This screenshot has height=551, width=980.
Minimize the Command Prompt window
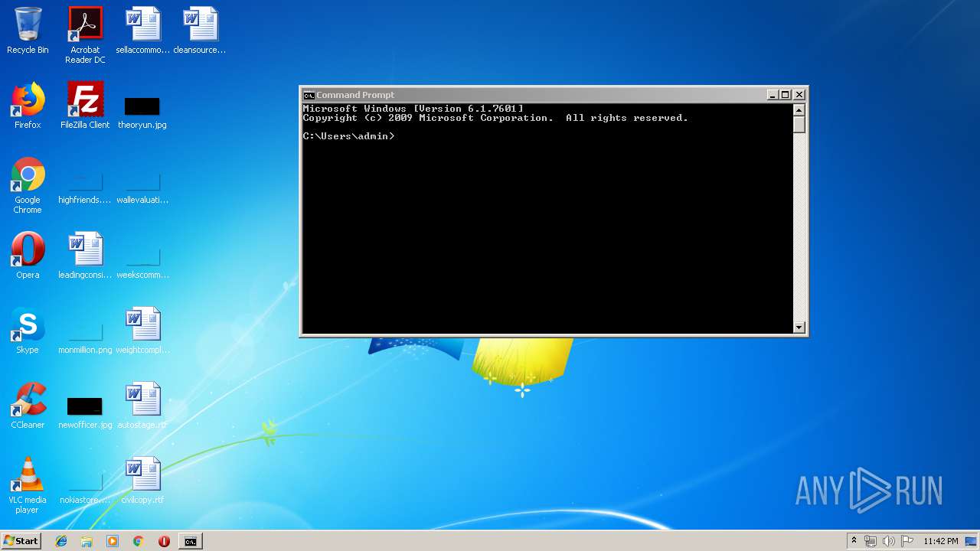[773, 95]
